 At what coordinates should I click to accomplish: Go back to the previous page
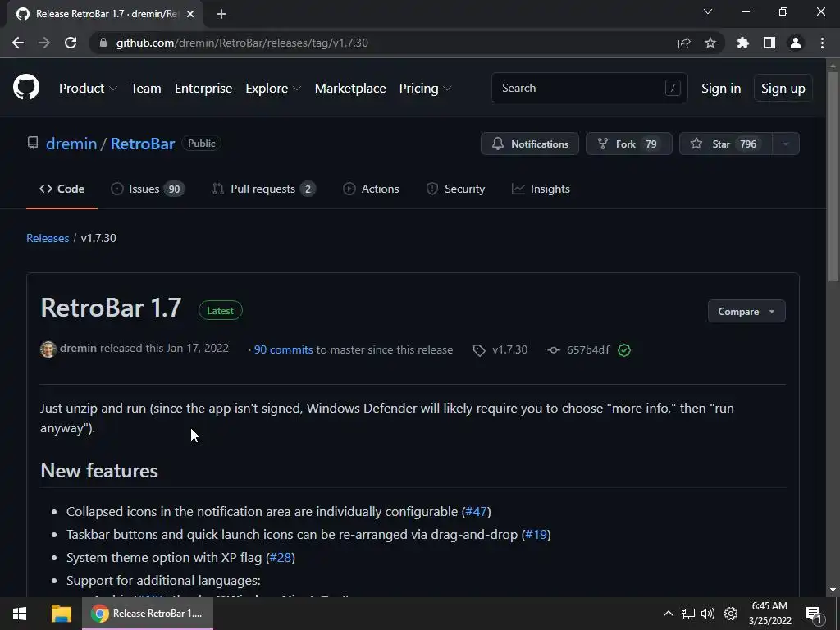[x=18, y=43]
